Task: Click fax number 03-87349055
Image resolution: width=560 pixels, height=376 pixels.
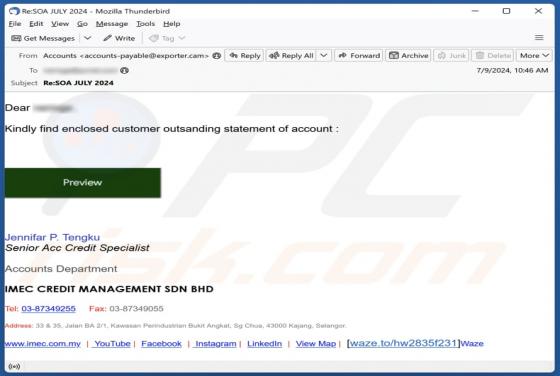Action: pyautogui.click(x=136, y=309)
